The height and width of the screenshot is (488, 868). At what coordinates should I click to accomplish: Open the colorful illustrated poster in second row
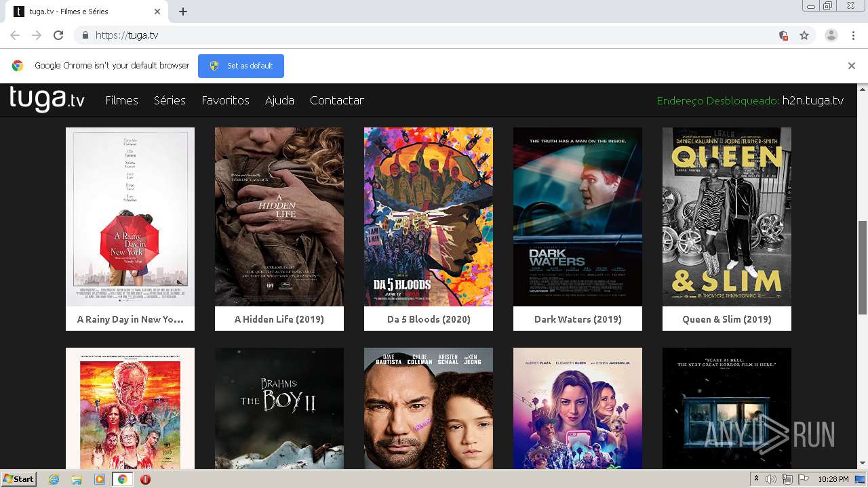(x=130, y=409)
